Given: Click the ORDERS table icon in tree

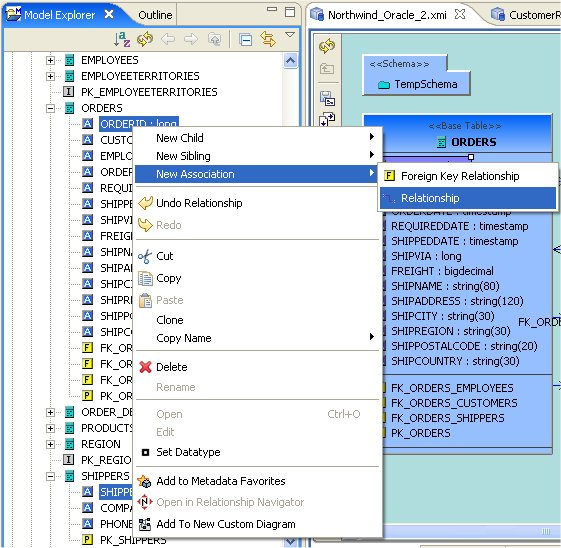Looking at the screenshot, I should point(69,108).
